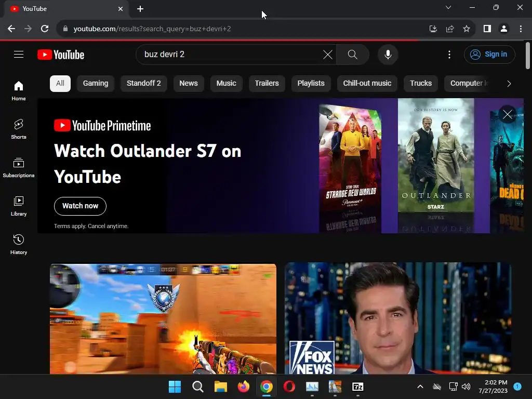Open the clock and date panel
This screenshot has width=532, height=399.
pyautogui.click(x=493, y=387)
